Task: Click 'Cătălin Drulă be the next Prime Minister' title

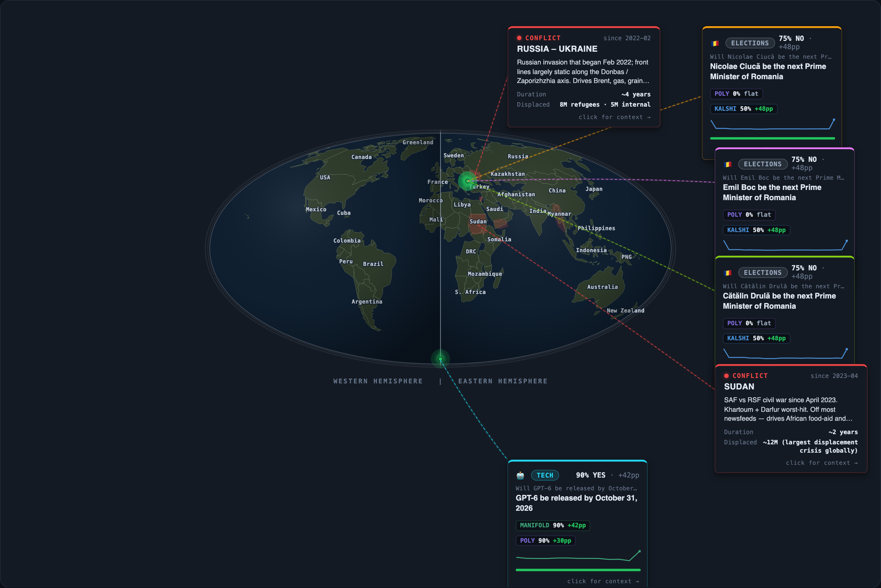Action: [779, 301]
